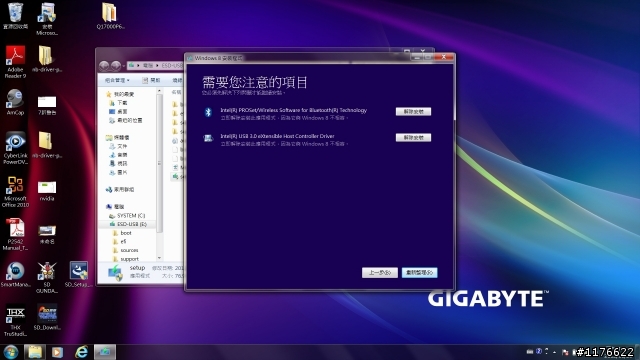The height and width of the screenshot is (360, 640).
Task: Click the Explorer window Back arrow
Action: point(104,65)
